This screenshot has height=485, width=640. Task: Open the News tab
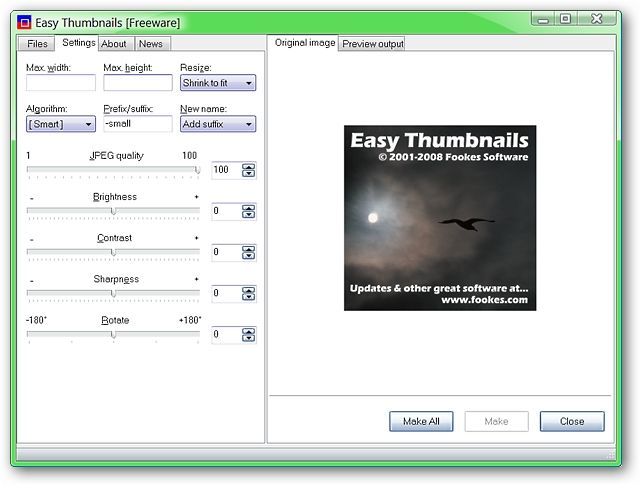[x=151, y=44]
